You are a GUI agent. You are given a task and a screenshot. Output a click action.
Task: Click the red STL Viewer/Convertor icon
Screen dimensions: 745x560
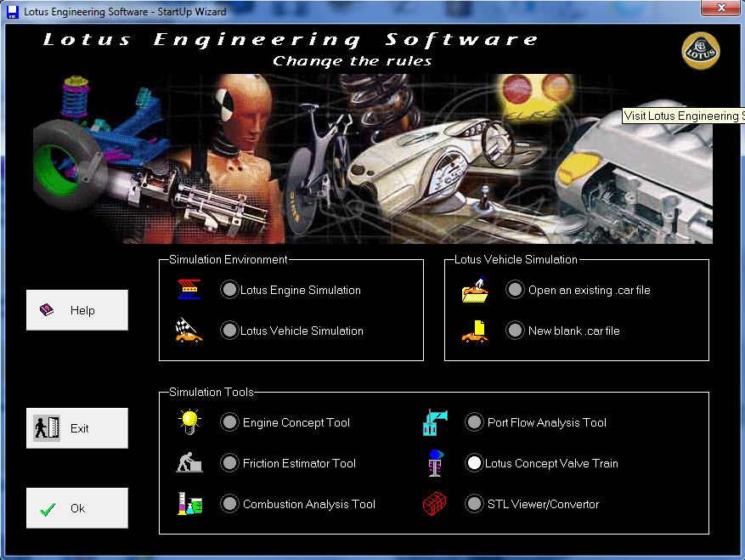point(434,503)
